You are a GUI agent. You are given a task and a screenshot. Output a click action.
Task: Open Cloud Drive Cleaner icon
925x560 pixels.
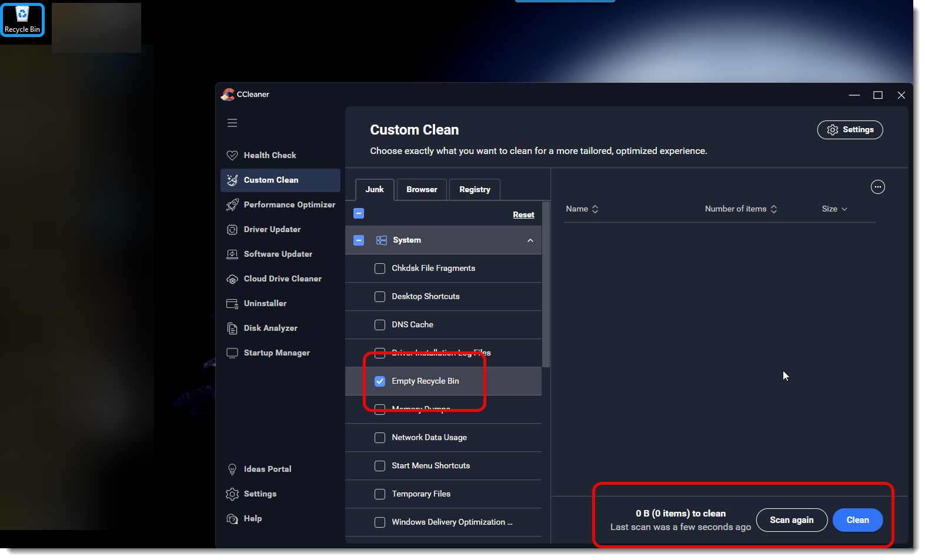[232, 279]
